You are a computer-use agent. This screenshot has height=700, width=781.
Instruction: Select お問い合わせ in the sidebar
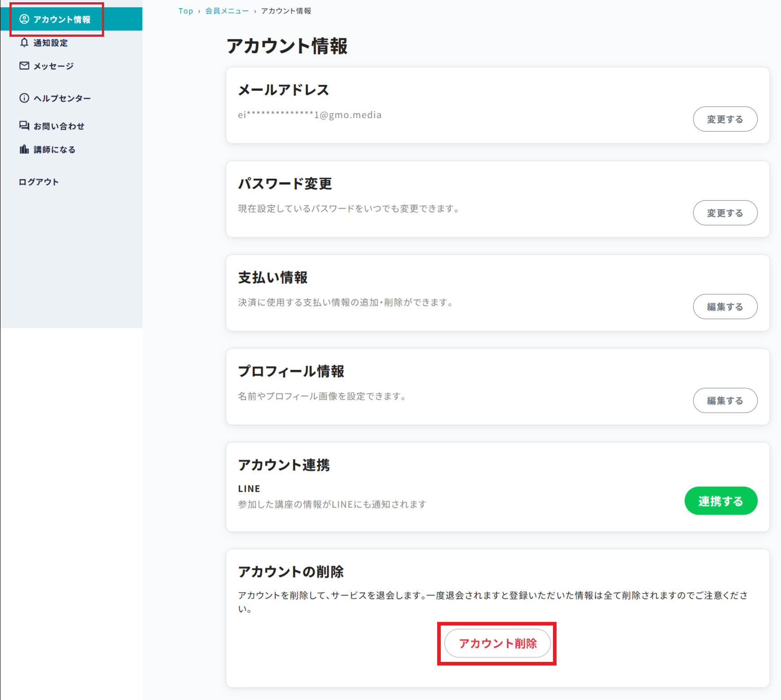(x=59, y=127)
